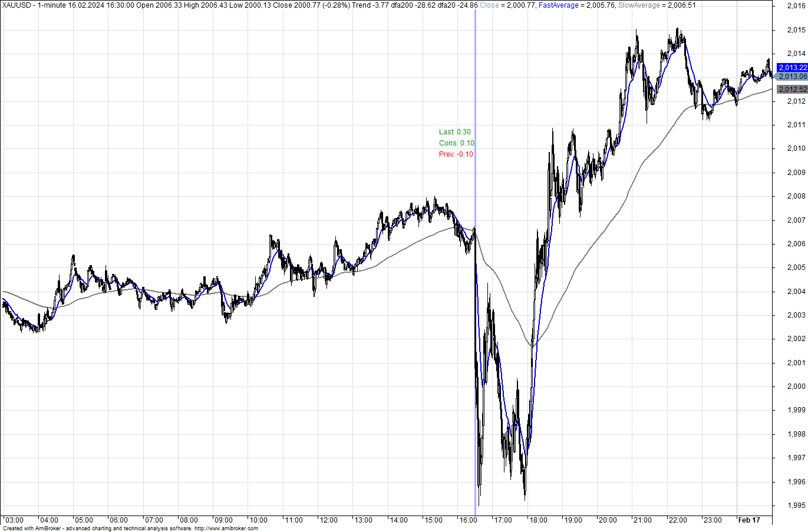This screenshot has height=532, width=808.
Task: Click the 09:00 time axis label
Action: pyautogui.click(x=223, y=520)
